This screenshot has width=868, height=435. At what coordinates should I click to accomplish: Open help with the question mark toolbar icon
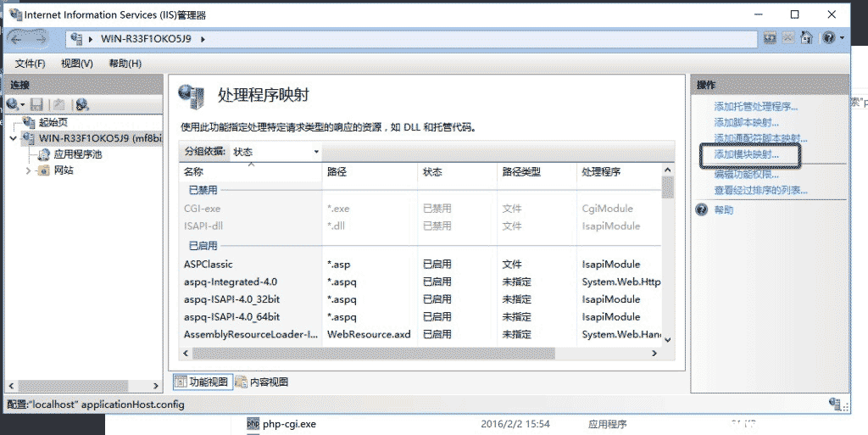(829, 37)
